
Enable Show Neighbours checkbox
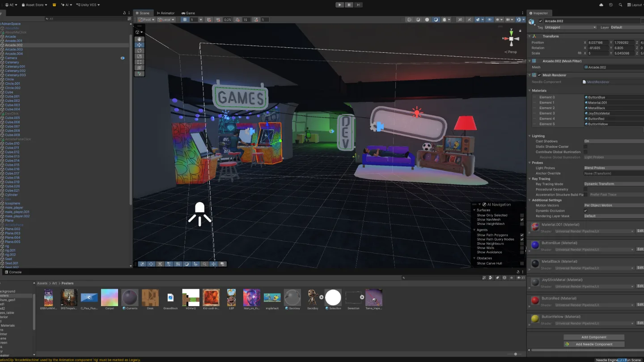(x=522, y=244)
